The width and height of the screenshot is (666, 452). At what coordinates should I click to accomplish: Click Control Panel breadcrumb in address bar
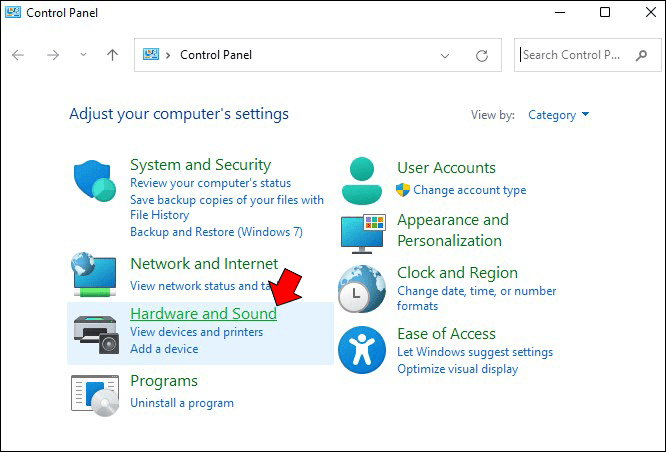pyautogui.click(x=216, y=55)
